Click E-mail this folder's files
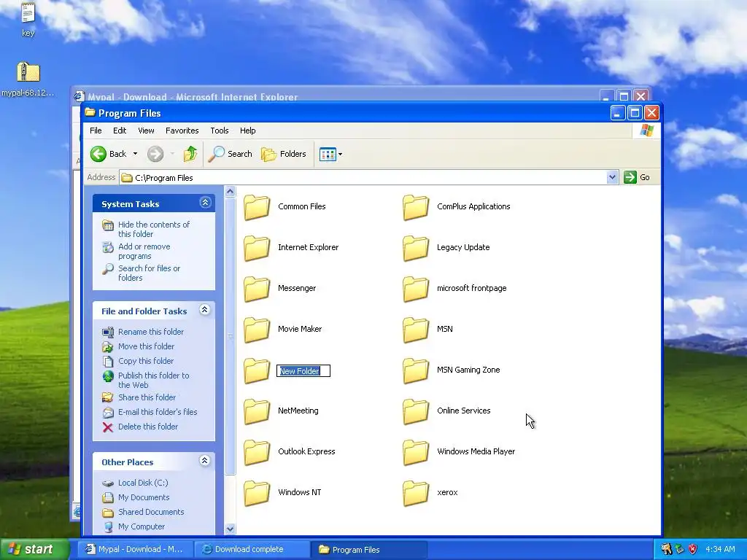The image size is (747, 560). (158, 412)
